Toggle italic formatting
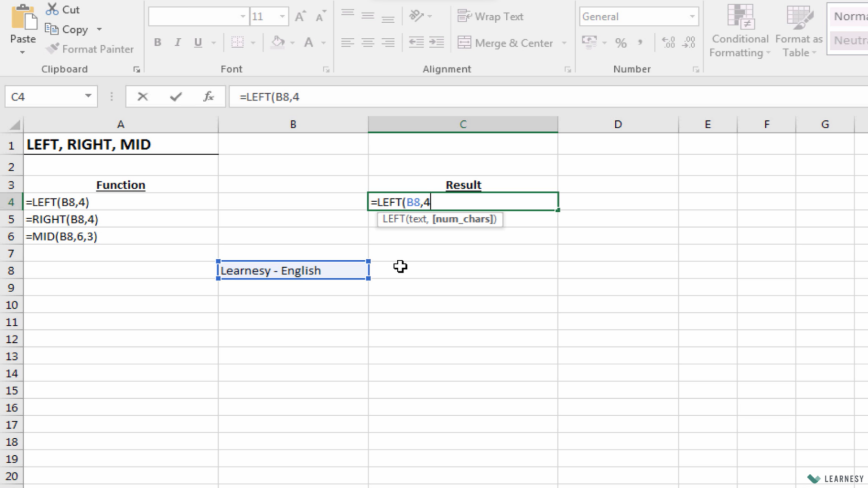The height and width of the screenshot is (488, 868). tap(177, 42)
